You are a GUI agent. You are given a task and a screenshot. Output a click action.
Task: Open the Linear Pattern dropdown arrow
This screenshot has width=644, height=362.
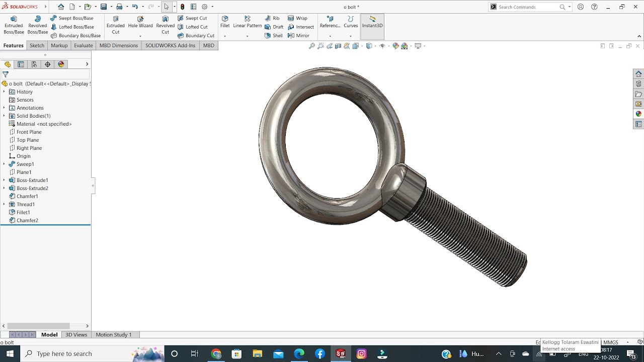coord(247,36)
